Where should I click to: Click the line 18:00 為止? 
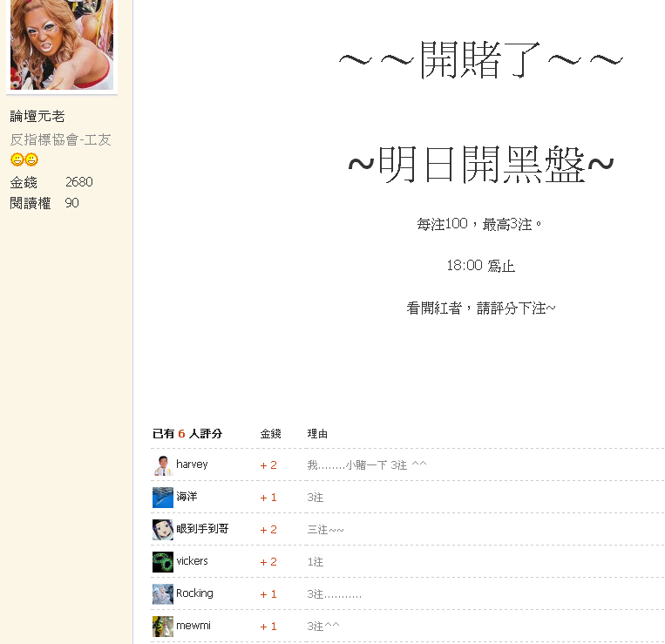point(480,266)
